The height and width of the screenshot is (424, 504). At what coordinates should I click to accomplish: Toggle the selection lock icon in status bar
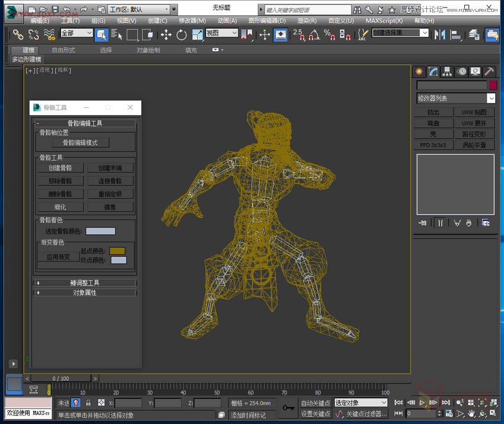pos(88,403)
